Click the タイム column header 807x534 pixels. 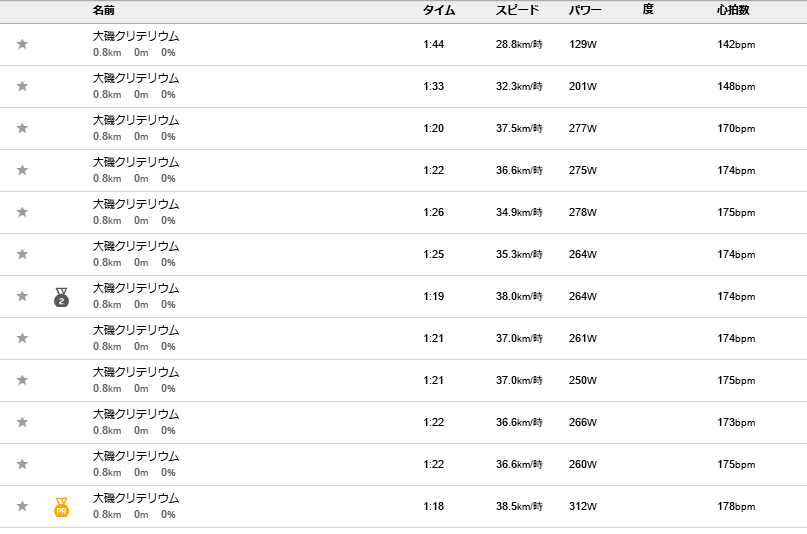coord(439,10)
